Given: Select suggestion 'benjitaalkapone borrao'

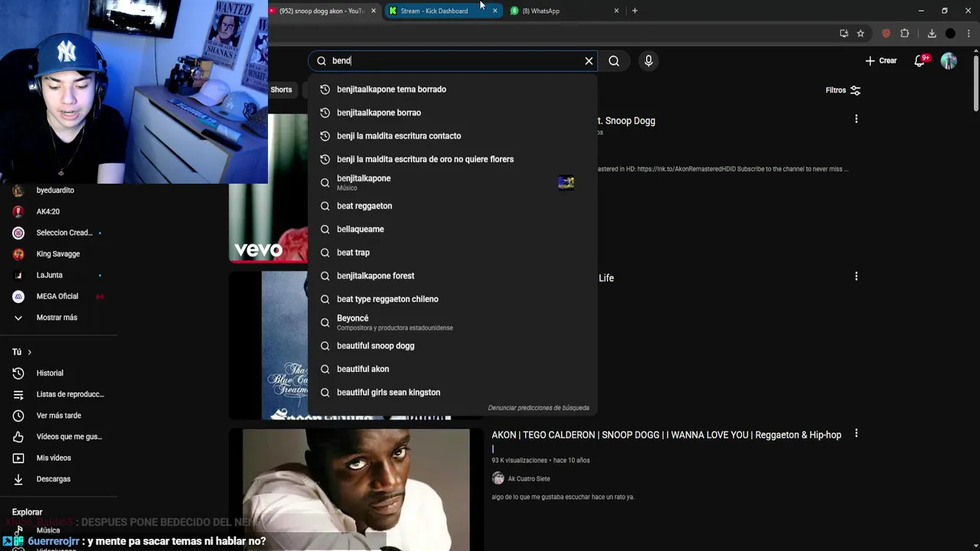Looking at the screenshot, I should coord(452,112).
